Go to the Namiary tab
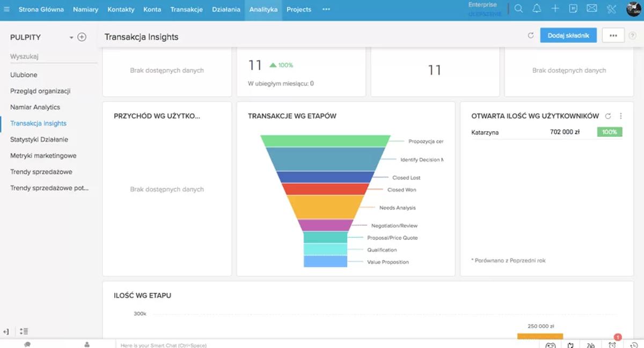Viewport: 644px width, 348px height. click(86, 10)
